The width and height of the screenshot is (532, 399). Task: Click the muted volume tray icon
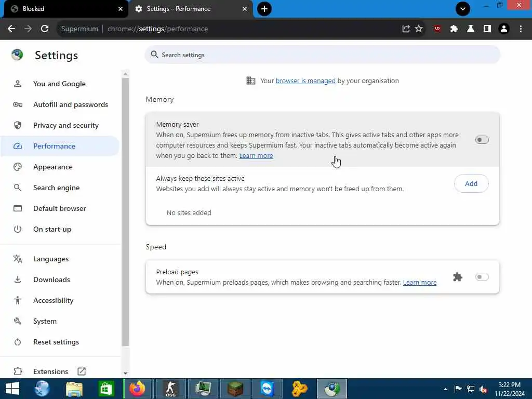(483, 389)
